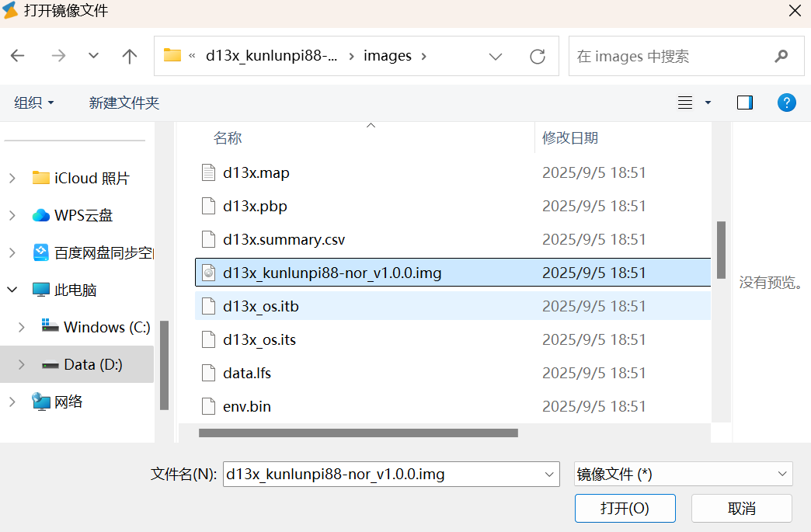Open help with question mark icon

[786, 103]
